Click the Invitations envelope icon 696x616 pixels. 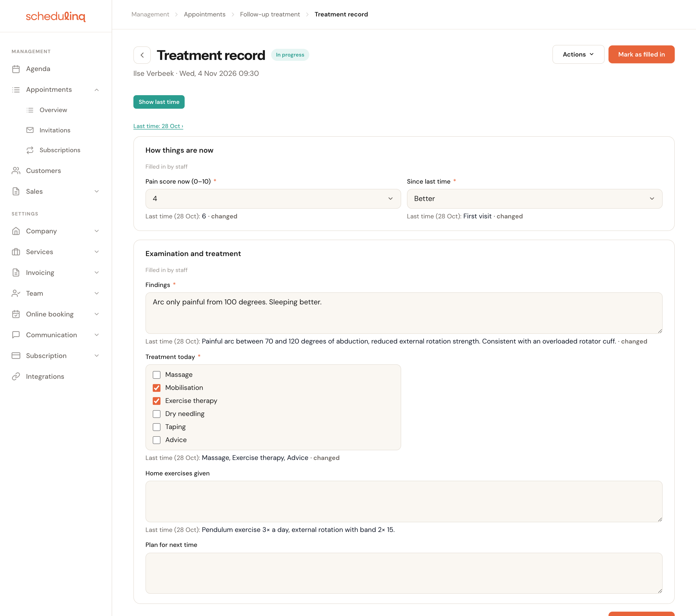point(30,130)
